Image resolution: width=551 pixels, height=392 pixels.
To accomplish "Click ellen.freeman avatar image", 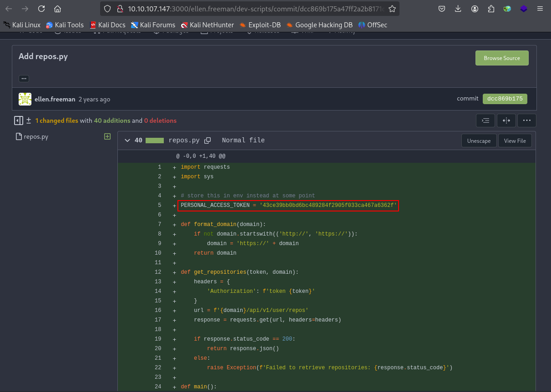I will coord(25,99).
